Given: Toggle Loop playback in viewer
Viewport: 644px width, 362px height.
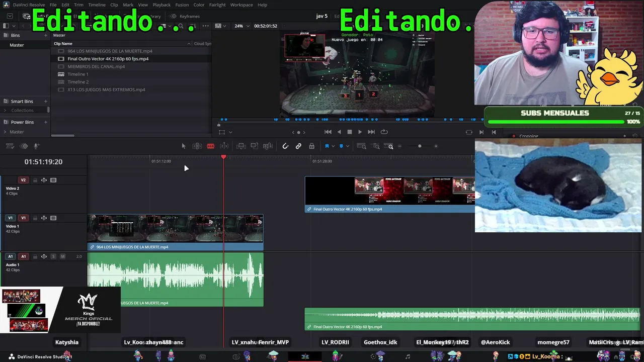Looking at the screenshot, I should (384, 132).
